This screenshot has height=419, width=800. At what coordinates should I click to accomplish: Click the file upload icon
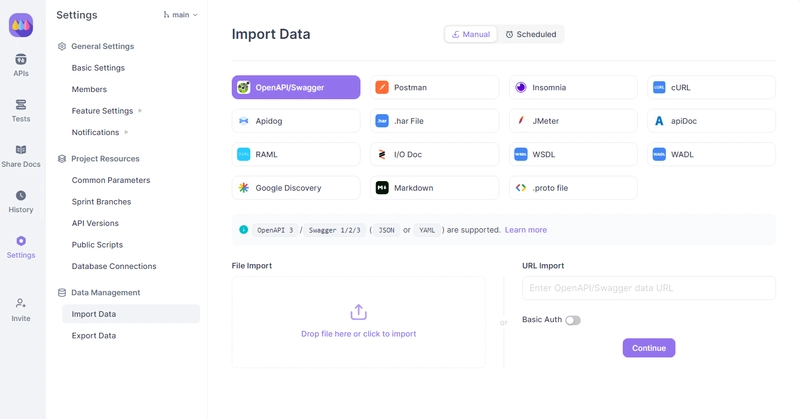click(358, 313)
